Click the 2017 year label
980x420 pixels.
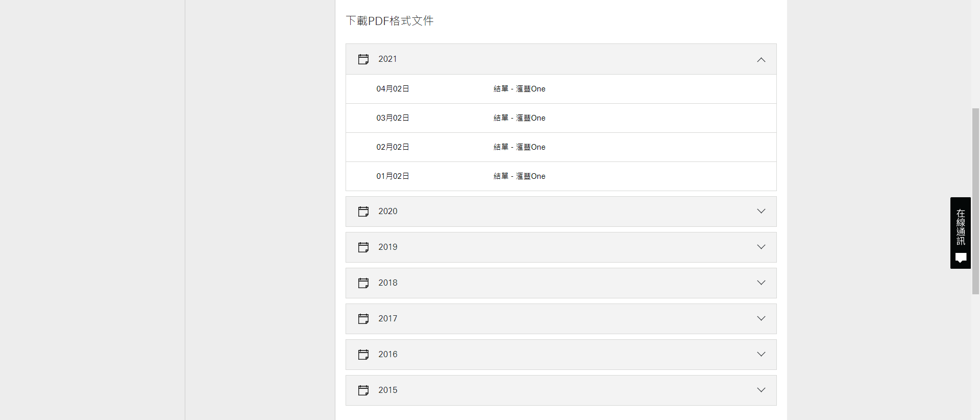coord(387,319)
